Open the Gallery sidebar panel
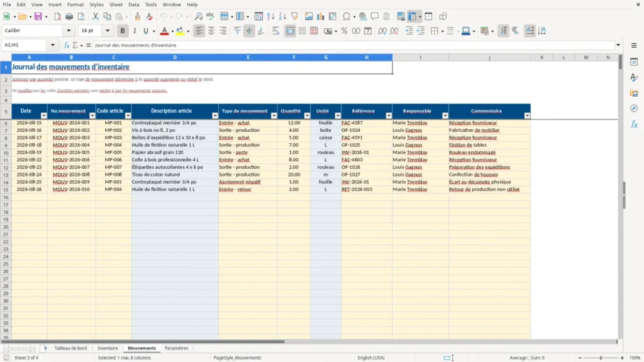The image size is (644, 362). point(634,93)
